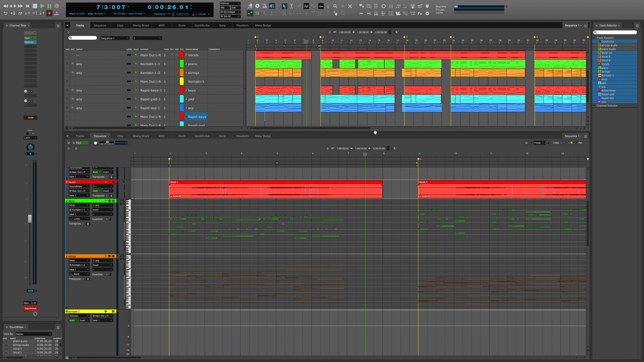
Task: Toggle Transpose checkbox on strings track
Action: tap(83, 279)
